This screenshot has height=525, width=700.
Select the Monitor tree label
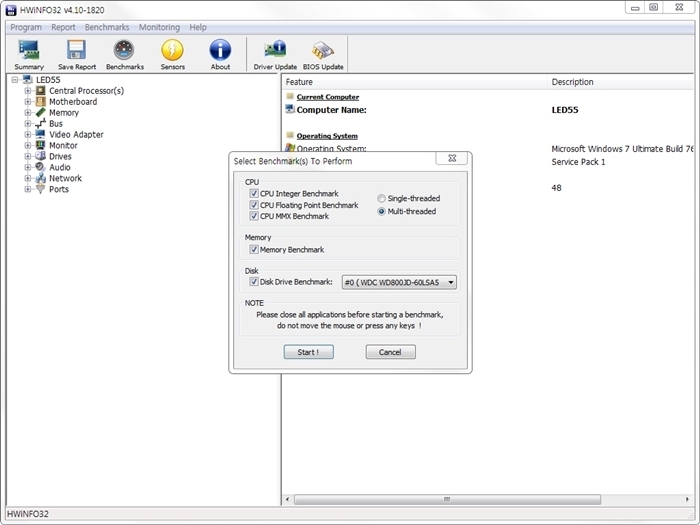click(x=63, y=146)
